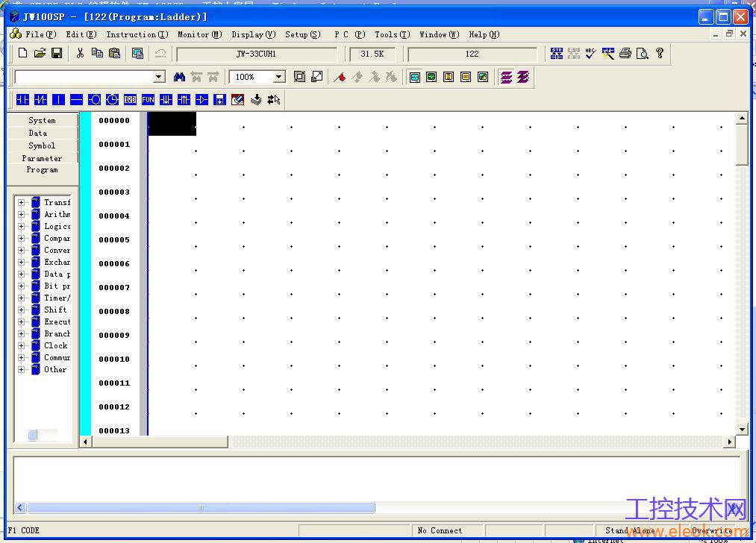Insert a counter element labeled 123

click(x=130, y=100)
